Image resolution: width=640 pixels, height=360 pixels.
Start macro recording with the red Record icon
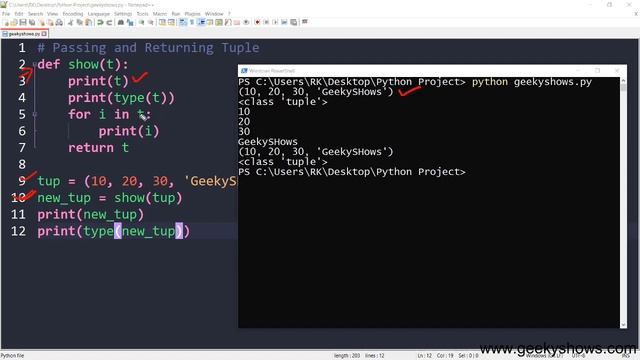(x=257, y=22)
